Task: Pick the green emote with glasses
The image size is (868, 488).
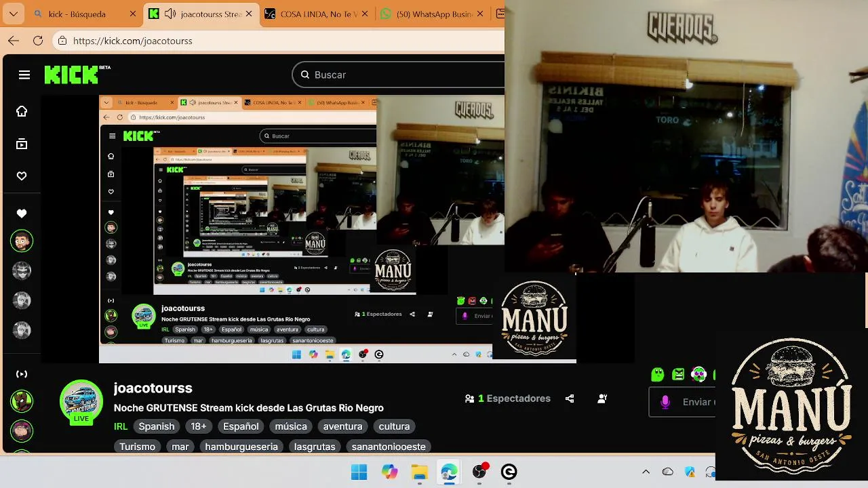Action: coord(699,374)
